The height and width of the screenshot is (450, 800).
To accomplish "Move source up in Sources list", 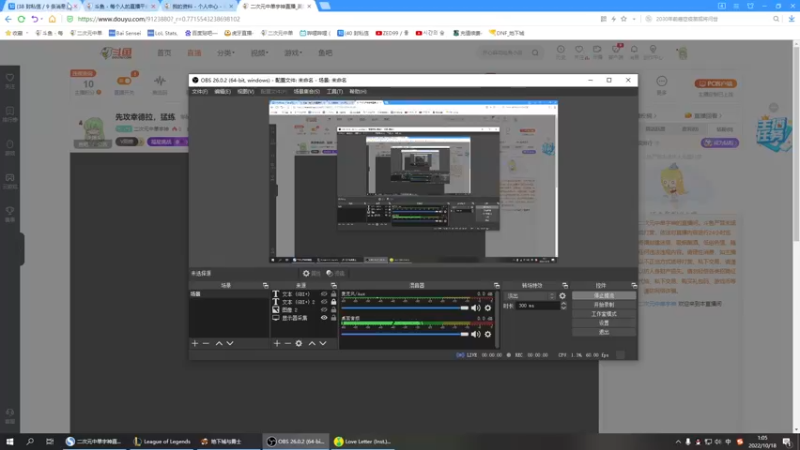I will 312,343.
